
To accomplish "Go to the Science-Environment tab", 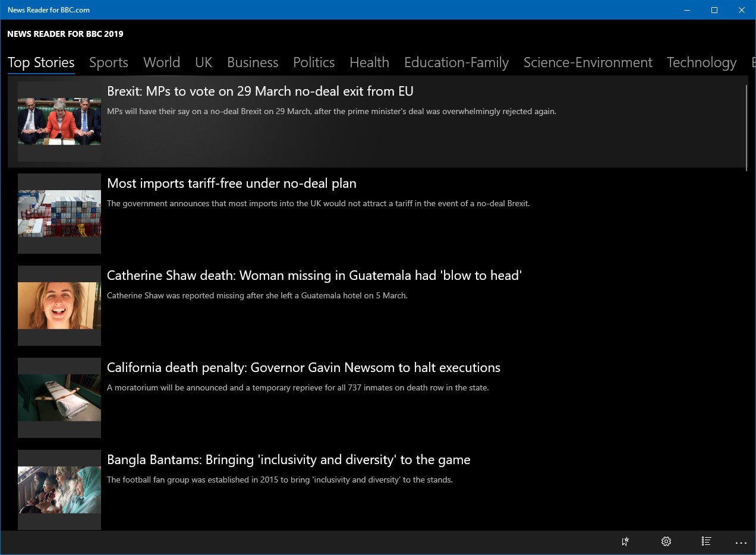I will click(588, 62).
